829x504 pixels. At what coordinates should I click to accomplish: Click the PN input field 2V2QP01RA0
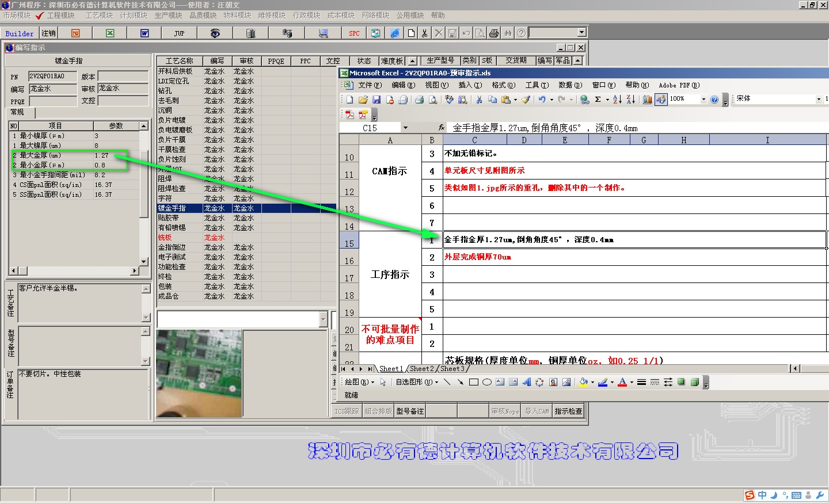(x=52, y=76)
